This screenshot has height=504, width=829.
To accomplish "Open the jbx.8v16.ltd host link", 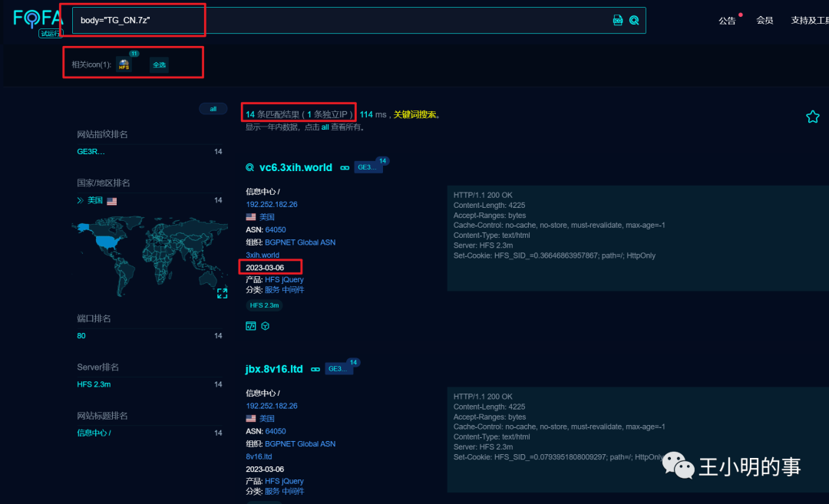I will pos(274,369).
